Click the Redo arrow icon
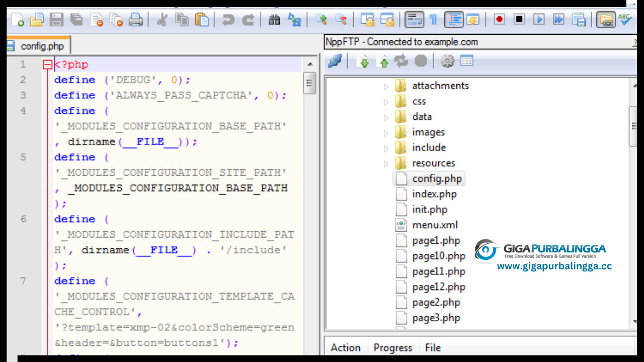Image resolution: width=644 pixels, height=362 pixels. (248, 20)
